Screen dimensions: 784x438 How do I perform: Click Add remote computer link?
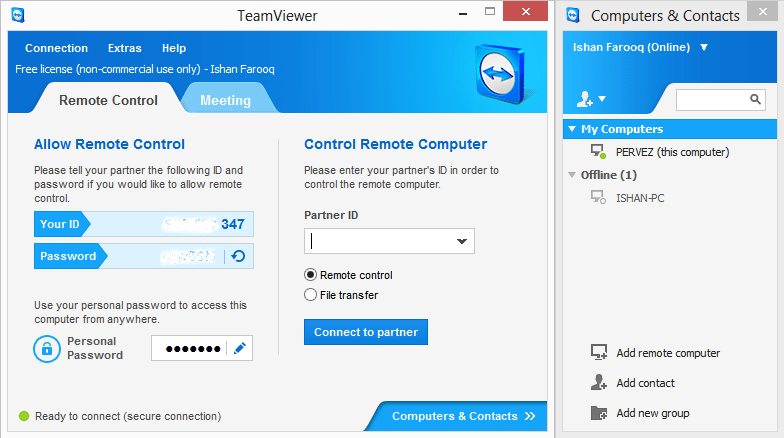668,353
